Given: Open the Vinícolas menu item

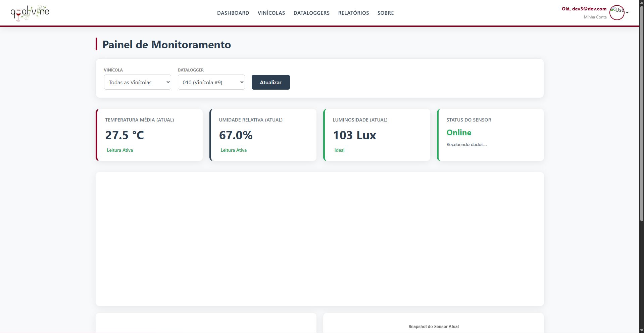Looking at the screenshot, I should point(271,13).
